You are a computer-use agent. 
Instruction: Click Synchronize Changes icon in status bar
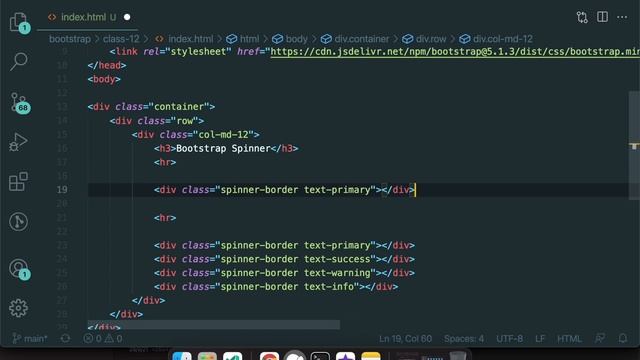pos(65,338)
